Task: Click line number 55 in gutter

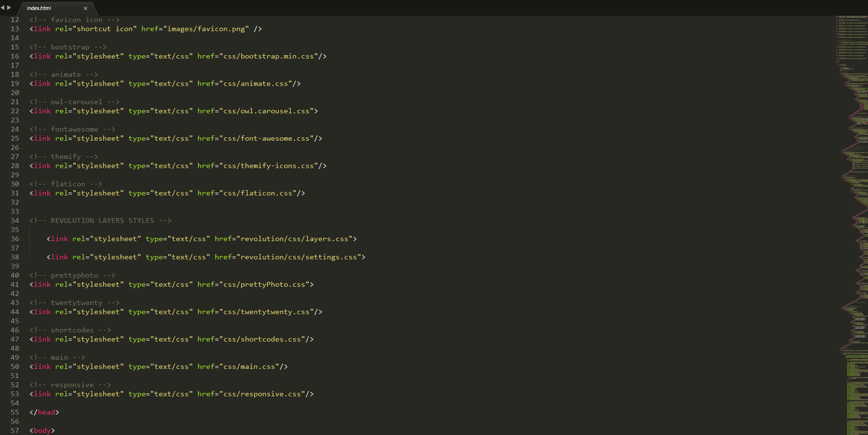Action: [x=14, y=412]
